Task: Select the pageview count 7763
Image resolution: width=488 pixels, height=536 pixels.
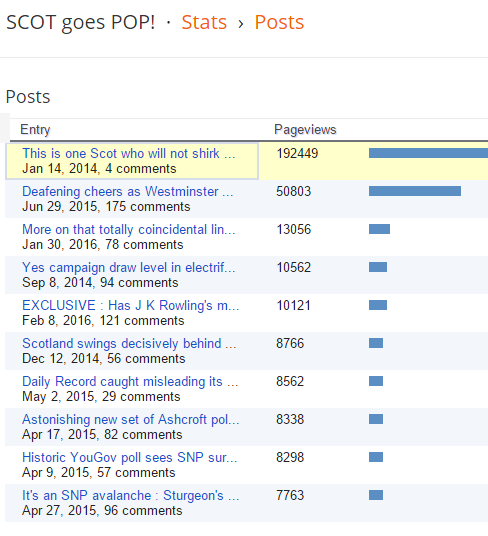Action: click(x=290, y=495)
